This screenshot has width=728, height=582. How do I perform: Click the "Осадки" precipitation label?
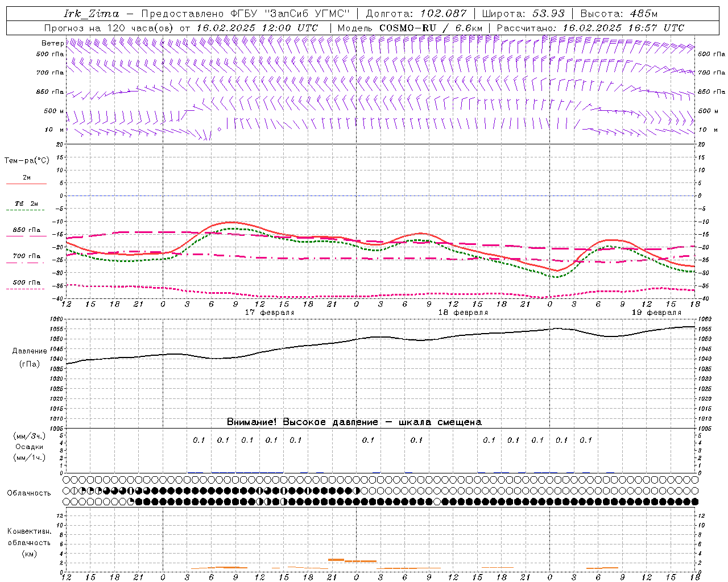pos(30,447)
